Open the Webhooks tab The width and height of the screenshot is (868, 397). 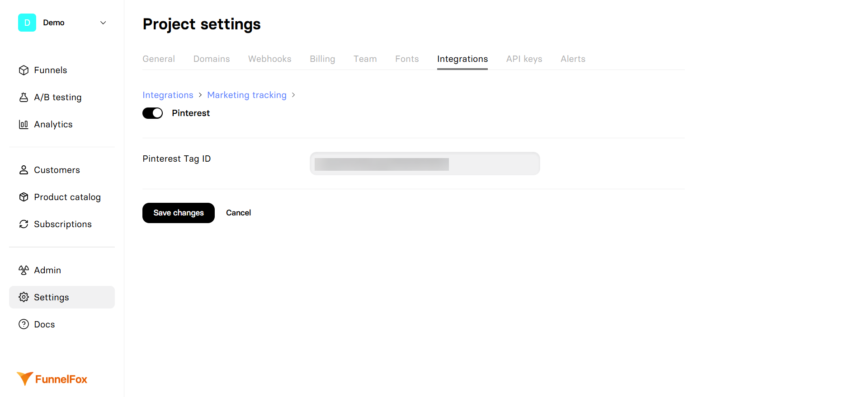[270, 59]
